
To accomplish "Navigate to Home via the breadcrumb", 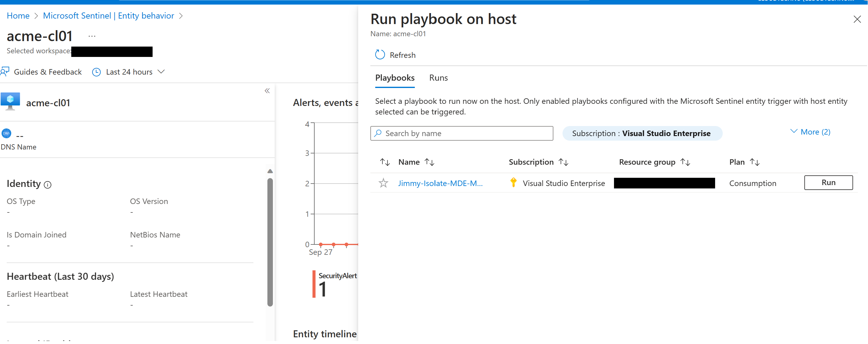I will click(18, 16).
